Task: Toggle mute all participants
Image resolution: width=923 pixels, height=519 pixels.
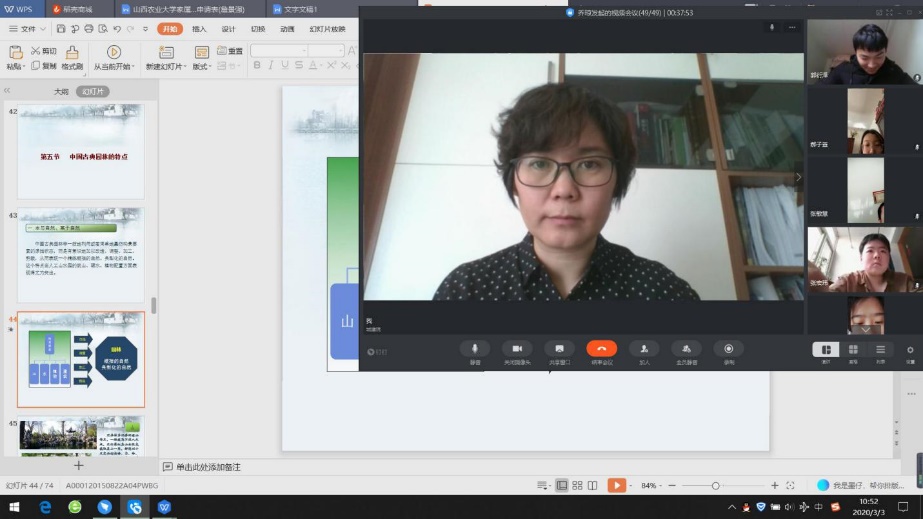Action: [686, 350]
